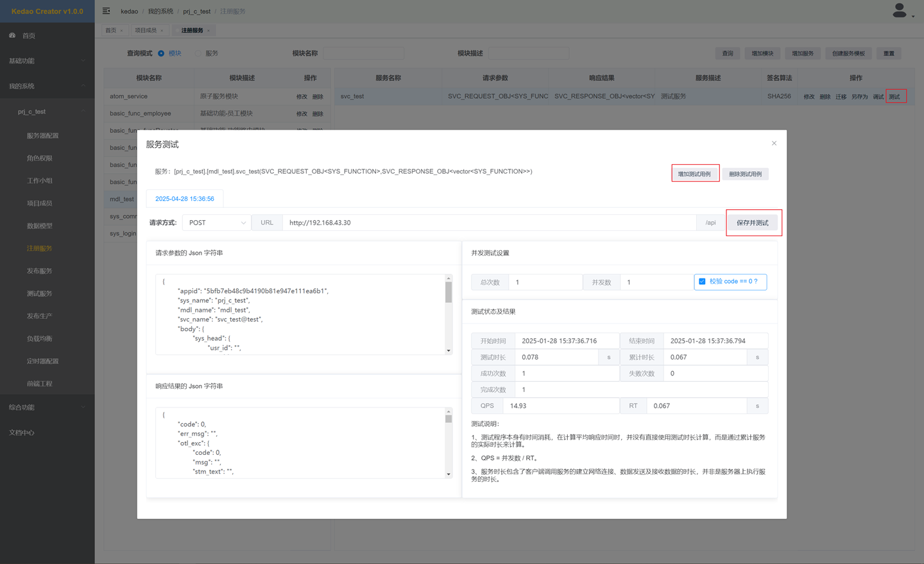Select the mdl_test module row
Image resolution: width=924 pixels, height=564 pixels.
point(217,199)
